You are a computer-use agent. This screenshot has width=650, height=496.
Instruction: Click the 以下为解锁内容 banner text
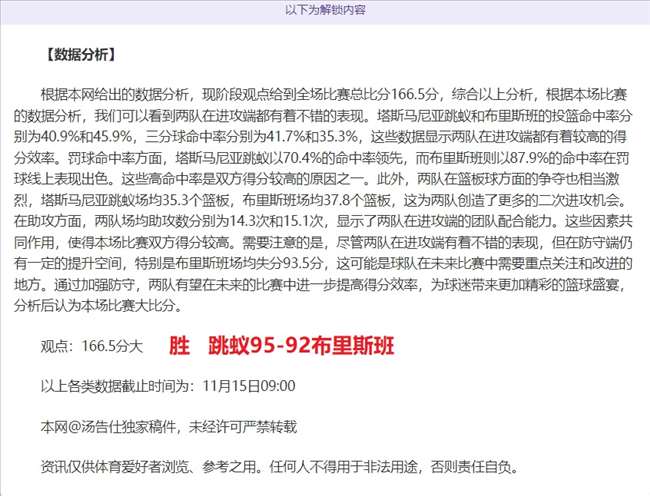pyautogui.click(x=325, y=10)
